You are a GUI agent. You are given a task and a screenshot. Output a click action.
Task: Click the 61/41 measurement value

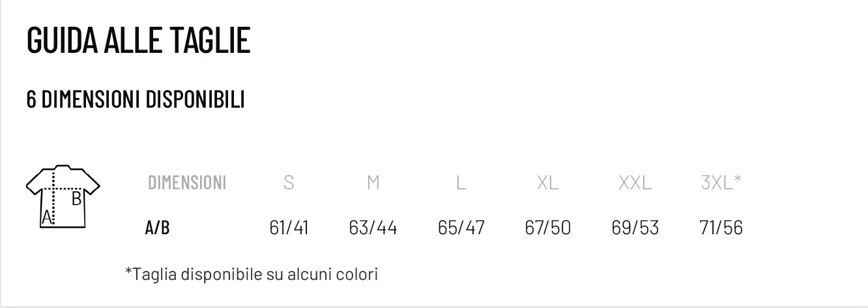(289, 228)
